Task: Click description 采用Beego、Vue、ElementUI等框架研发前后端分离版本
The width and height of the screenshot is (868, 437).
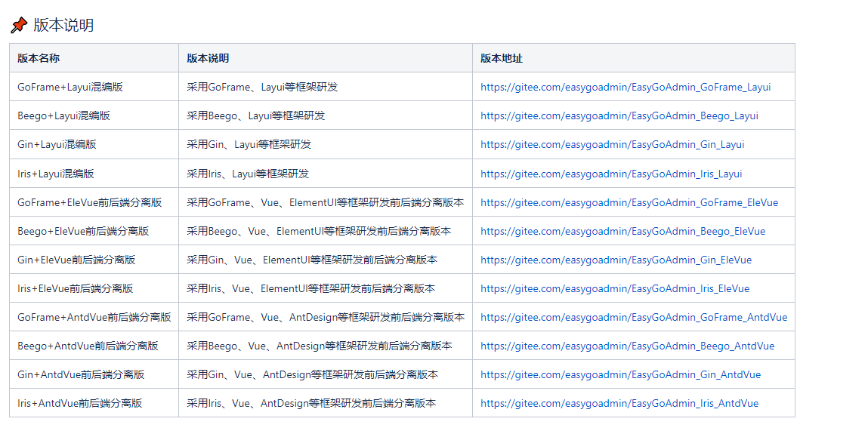Action: [319, 231]
